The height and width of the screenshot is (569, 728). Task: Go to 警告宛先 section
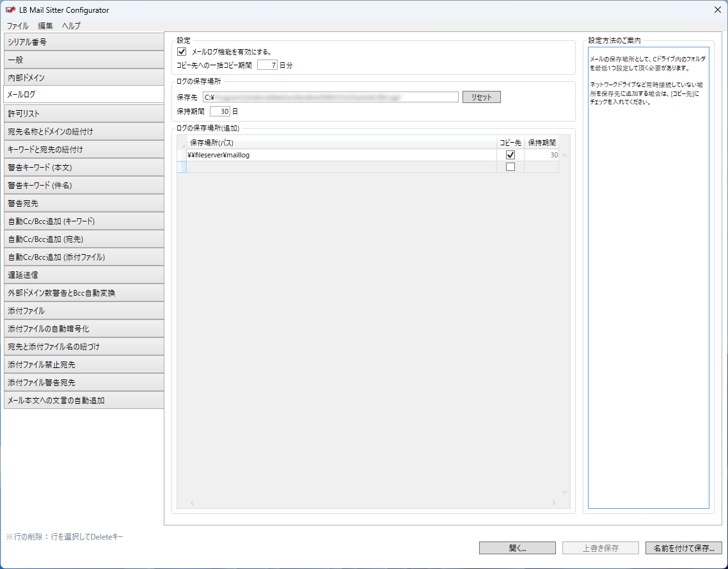pos(84,203)
